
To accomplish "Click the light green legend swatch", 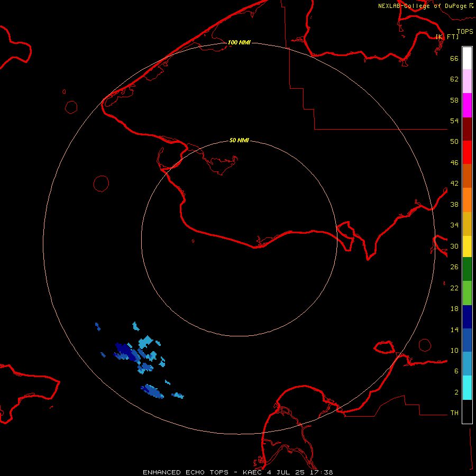I will click(x=467, y=293).
